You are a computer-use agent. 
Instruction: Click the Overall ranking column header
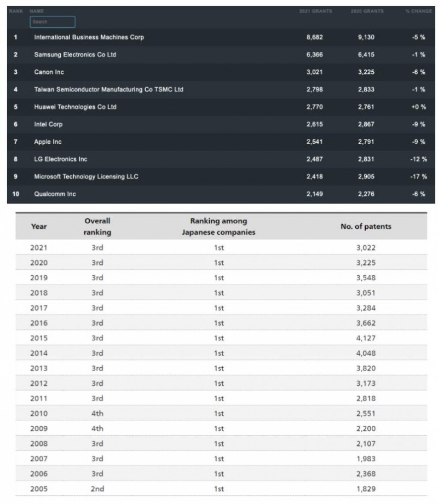[97, 227]
